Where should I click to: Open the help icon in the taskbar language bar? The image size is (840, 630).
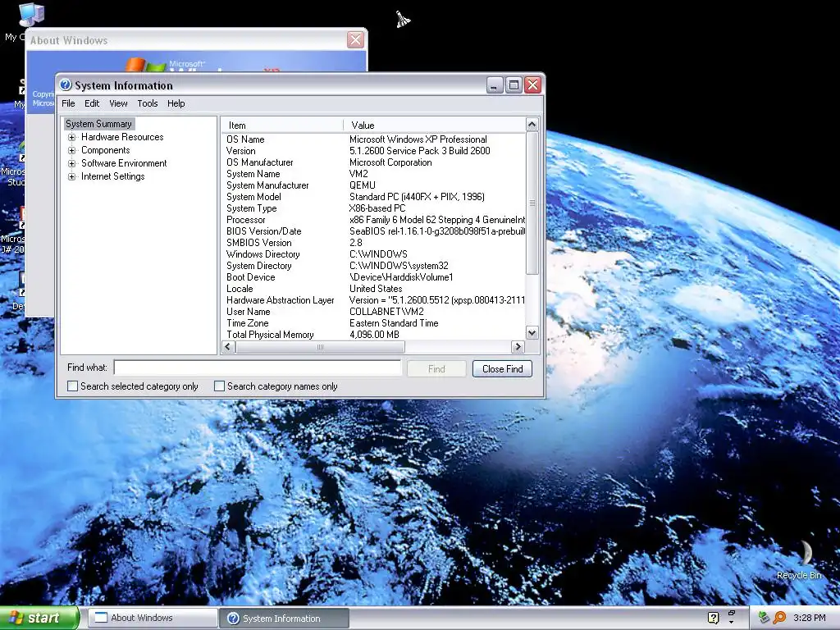tap(713, 618)
